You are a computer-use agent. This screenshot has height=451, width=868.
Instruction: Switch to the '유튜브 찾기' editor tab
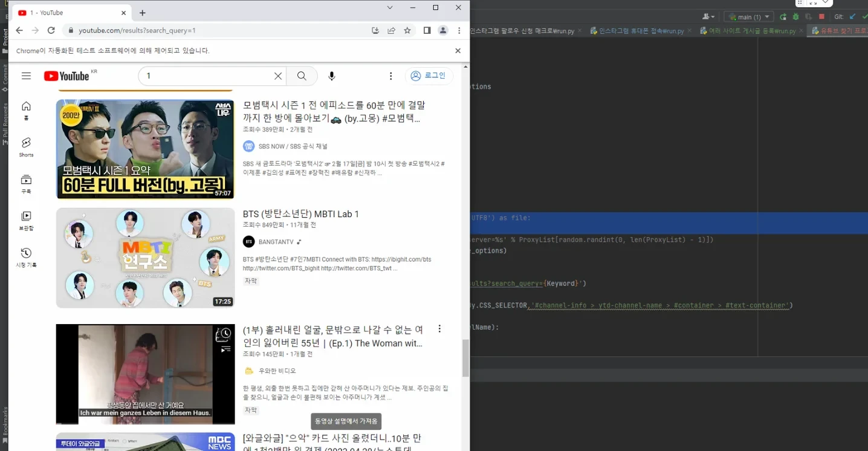[838, 31]
